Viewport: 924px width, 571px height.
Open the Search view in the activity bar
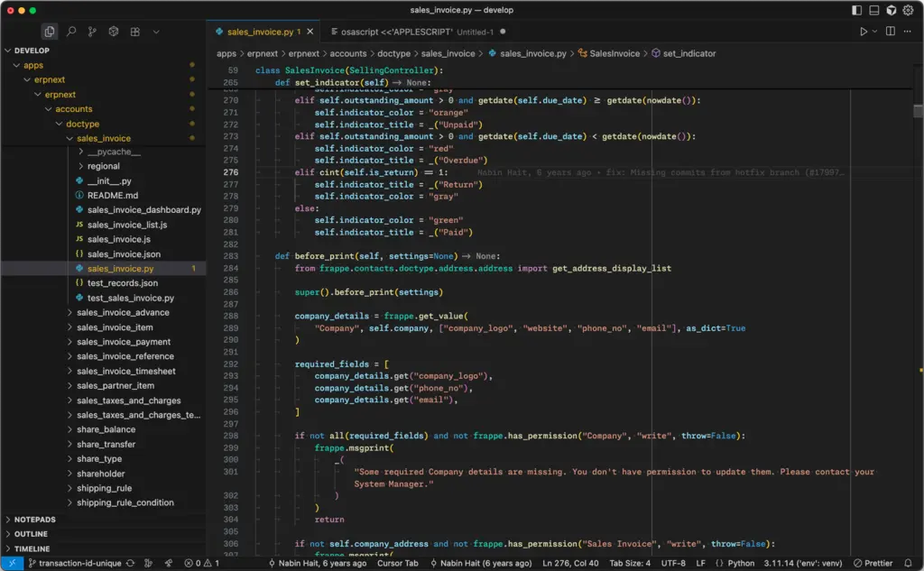click(71, 30)
